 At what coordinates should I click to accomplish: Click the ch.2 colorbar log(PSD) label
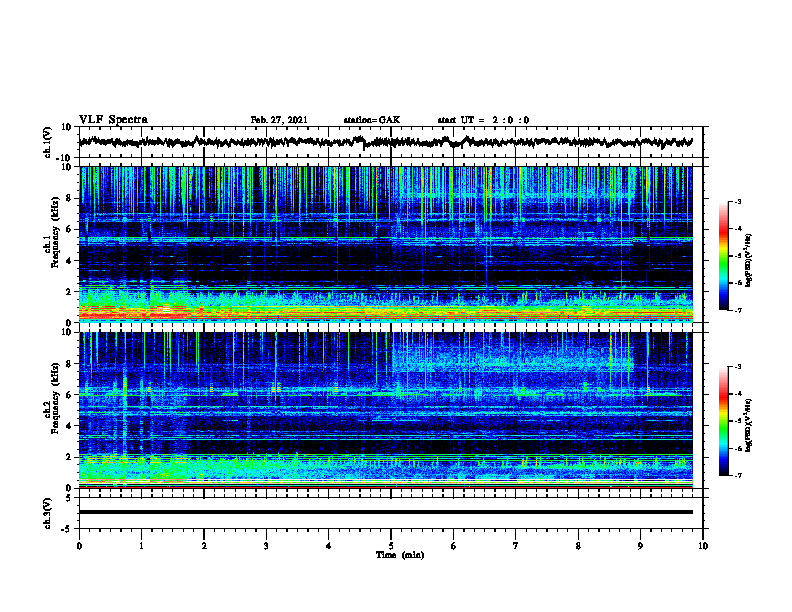click(x=748, y=426)
